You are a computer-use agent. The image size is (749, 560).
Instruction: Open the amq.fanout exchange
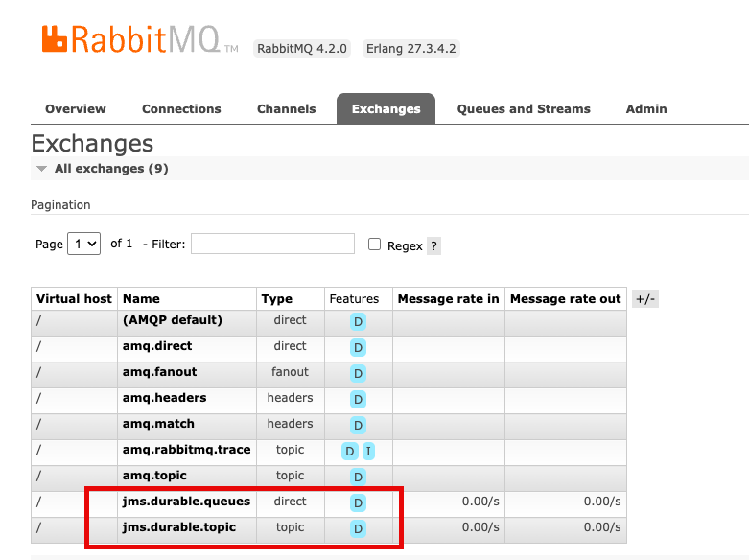pyautogui.click(x=159, y=372)
